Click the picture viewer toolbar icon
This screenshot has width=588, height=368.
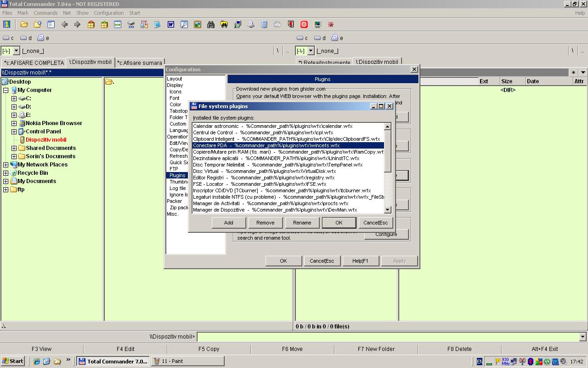point(198,24)
